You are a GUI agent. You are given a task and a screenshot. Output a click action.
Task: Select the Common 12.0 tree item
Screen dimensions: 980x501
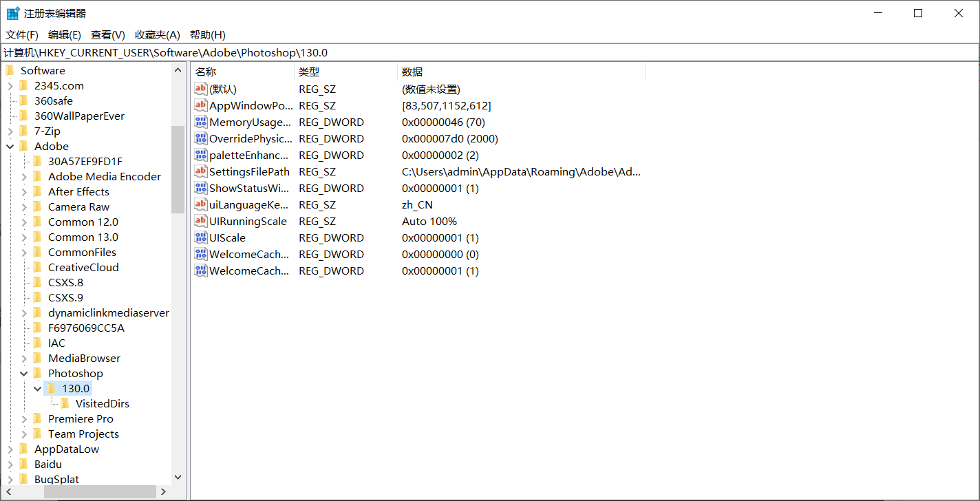[83, 222]
